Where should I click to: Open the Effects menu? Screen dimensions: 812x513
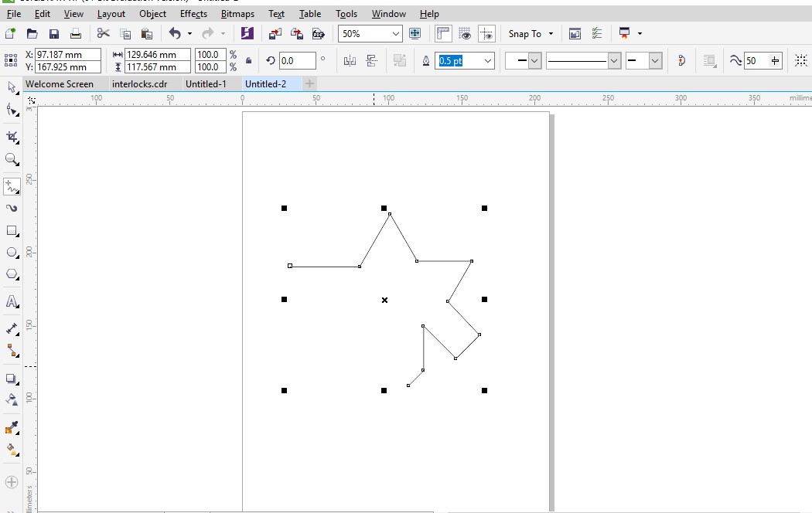coord(193,14)
